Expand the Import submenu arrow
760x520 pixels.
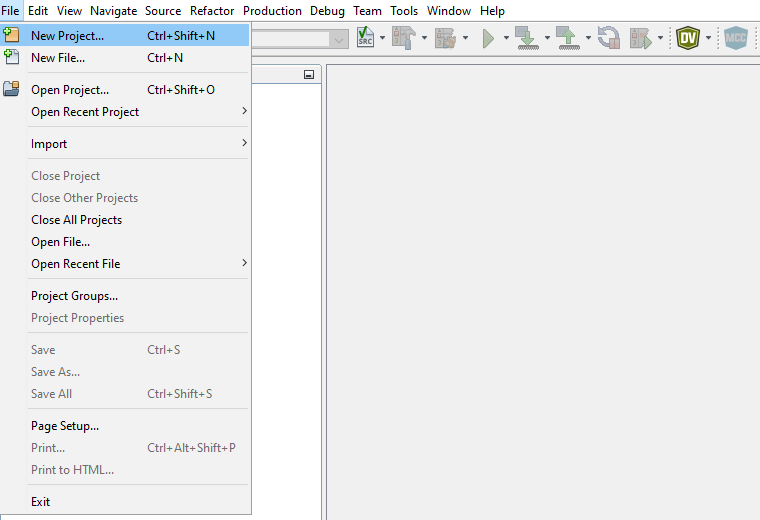244,143
